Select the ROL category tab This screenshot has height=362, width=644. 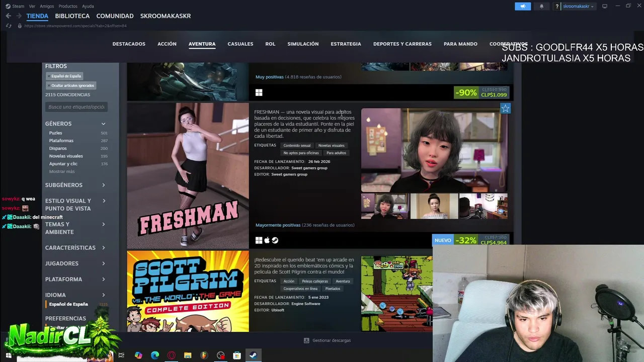270,44
